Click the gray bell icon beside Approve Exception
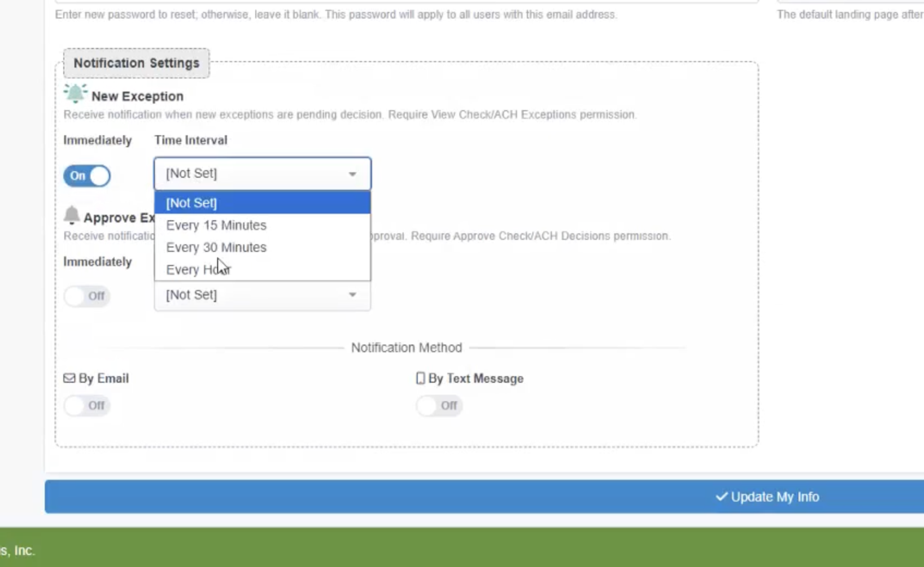Screen dimensions: 924x567 pos(71,215)
